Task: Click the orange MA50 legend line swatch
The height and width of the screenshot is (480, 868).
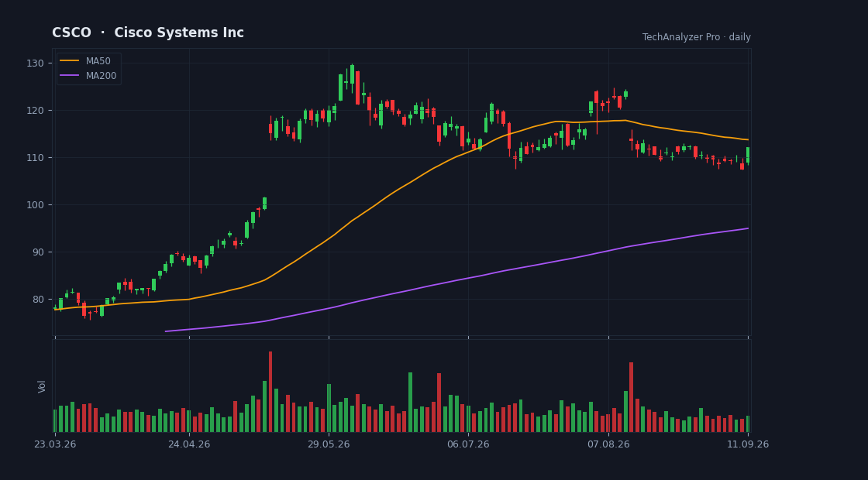Action: coord(69,61)
